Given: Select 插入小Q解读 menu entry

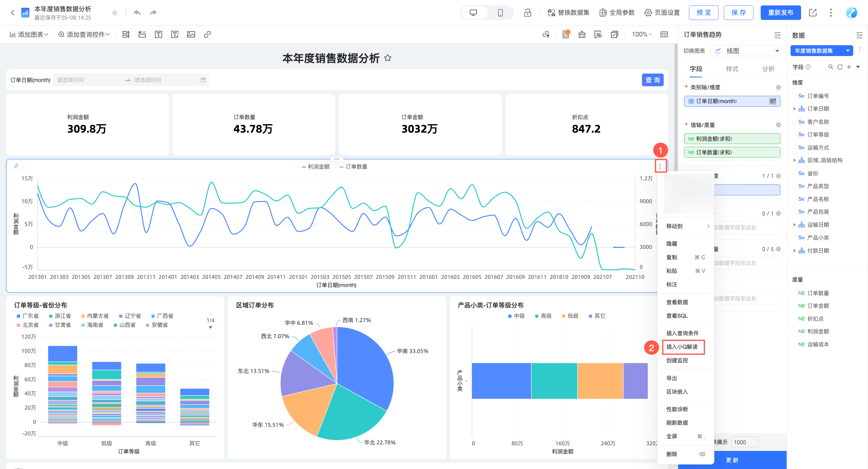Looking at the screenshot, I should [682, 347].
